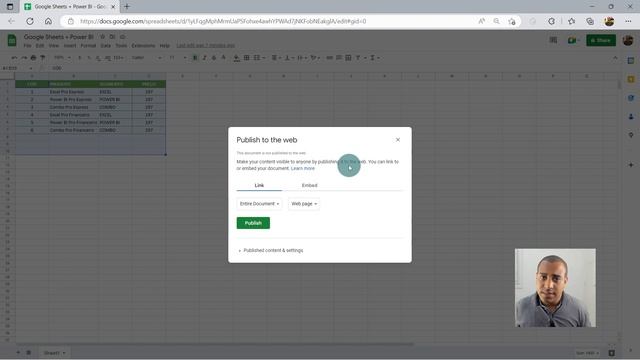Click the Read aloud icon in address bar
The image size is (640, 360).
tap(482, 21)
